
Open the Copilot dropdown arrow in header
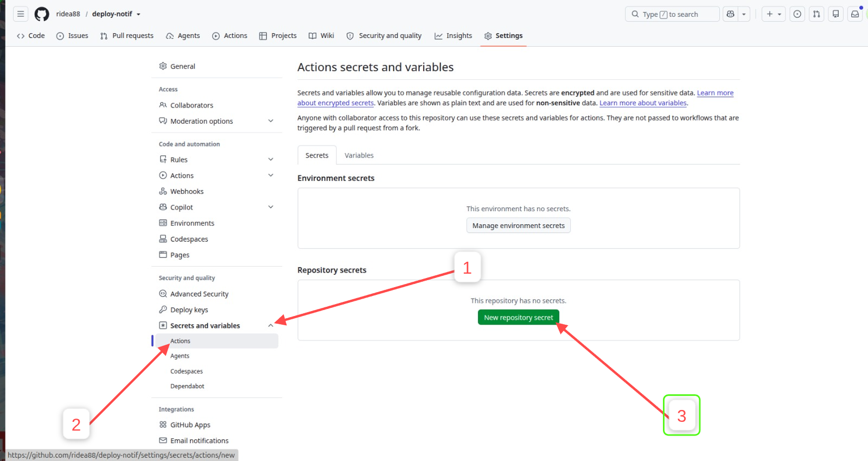point(744,14)
